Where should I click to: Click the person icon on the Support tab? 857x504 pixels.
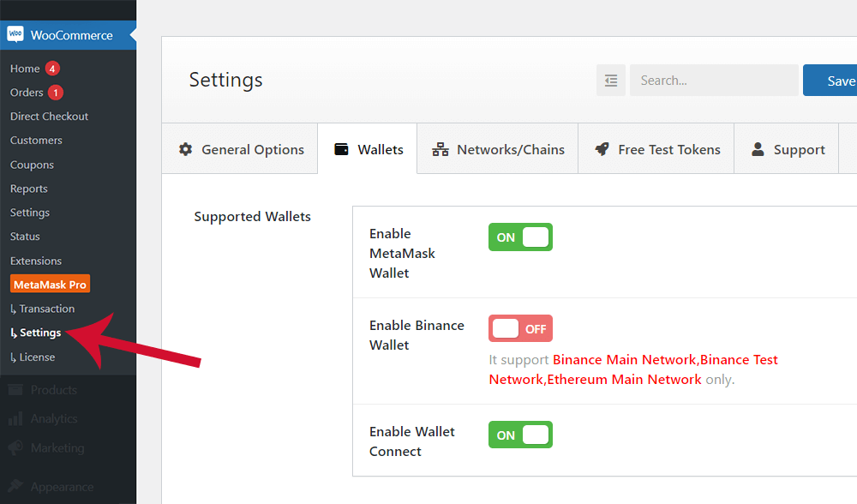click(758, 149)
